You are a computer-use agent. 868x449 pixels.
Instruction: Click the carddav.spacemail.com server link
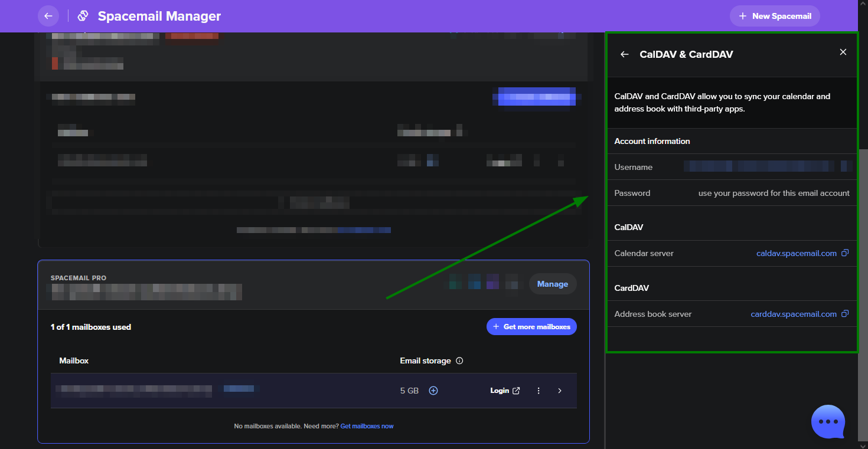click(793, 314)
